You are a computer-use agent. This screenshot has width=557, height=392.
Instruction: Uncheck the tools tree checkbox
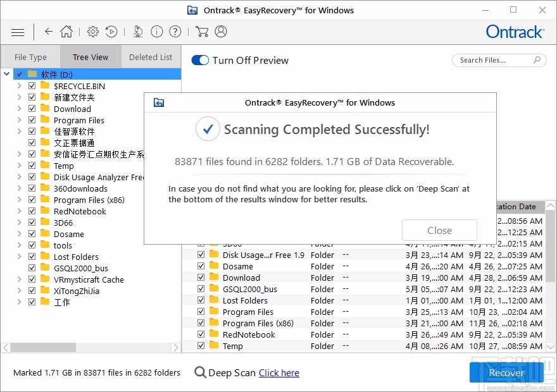tap(32, 245)
